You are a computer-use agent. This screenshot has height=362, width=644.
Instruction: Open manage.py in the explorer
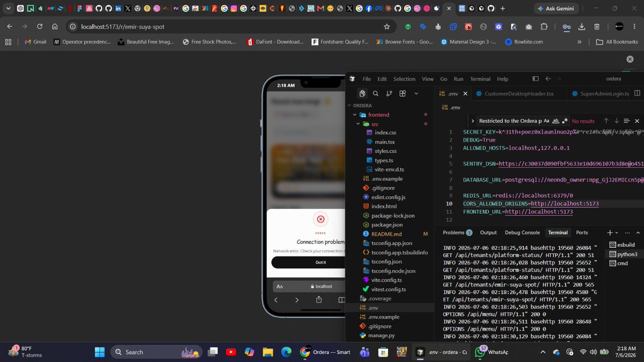pos(381,336)
